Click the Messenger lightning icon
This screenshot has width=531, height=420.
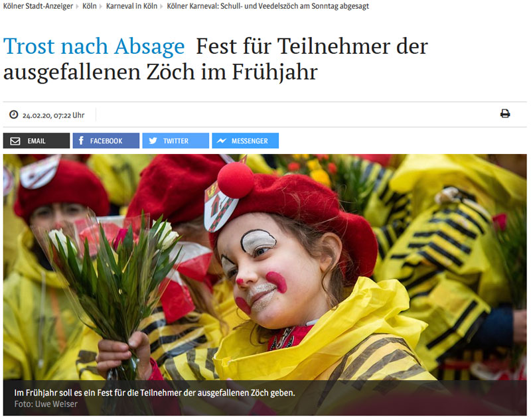[222, 141]
